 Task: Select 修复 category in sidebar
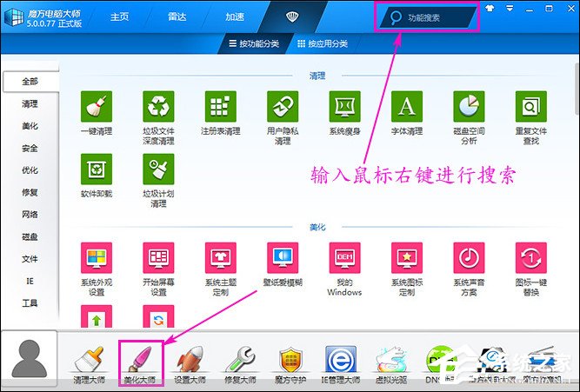pyautogui.click(x=30, y=192)
